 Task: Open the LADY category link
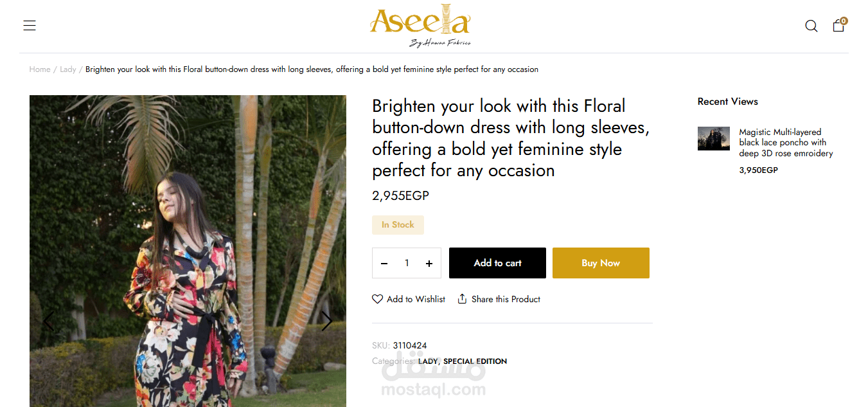428,361
